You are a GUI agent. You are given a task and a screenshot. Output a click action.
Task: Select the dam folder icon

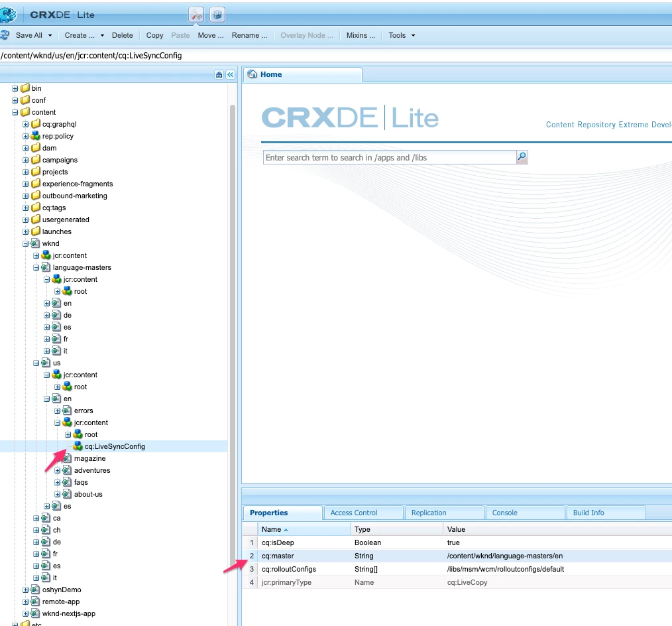coord(36,148)
